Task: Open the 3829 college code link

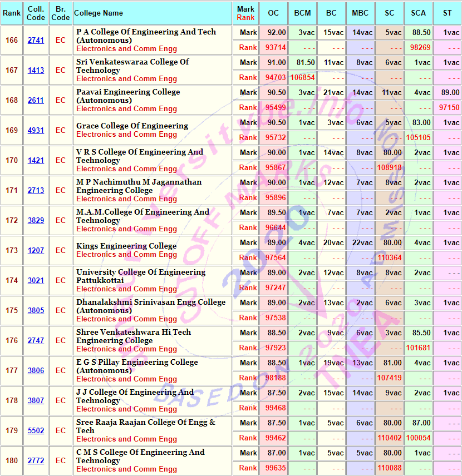Action: 36,221
